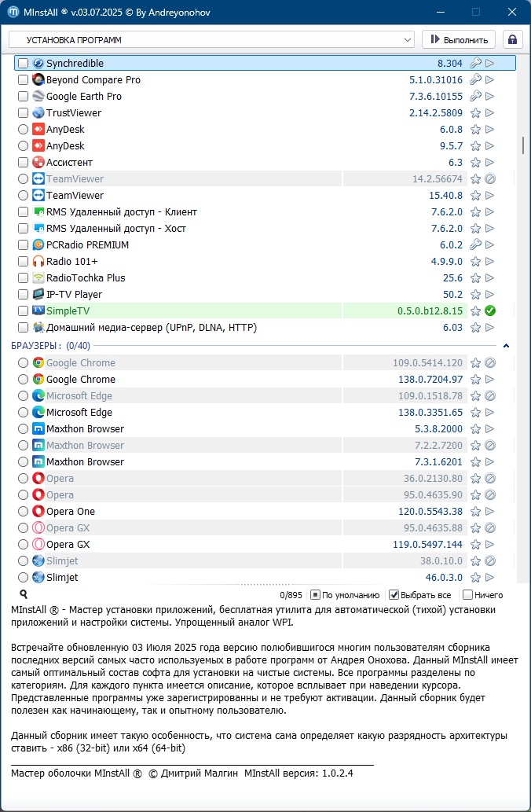Click the key icon for Synchredible
This screenshot has height=812, width=531.
475,63
